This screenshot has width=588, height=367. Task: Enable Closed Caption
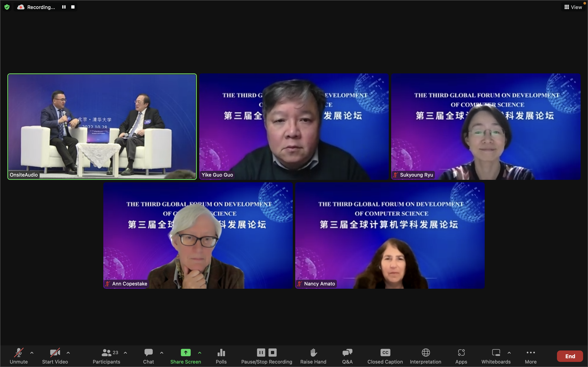(385, 356)
